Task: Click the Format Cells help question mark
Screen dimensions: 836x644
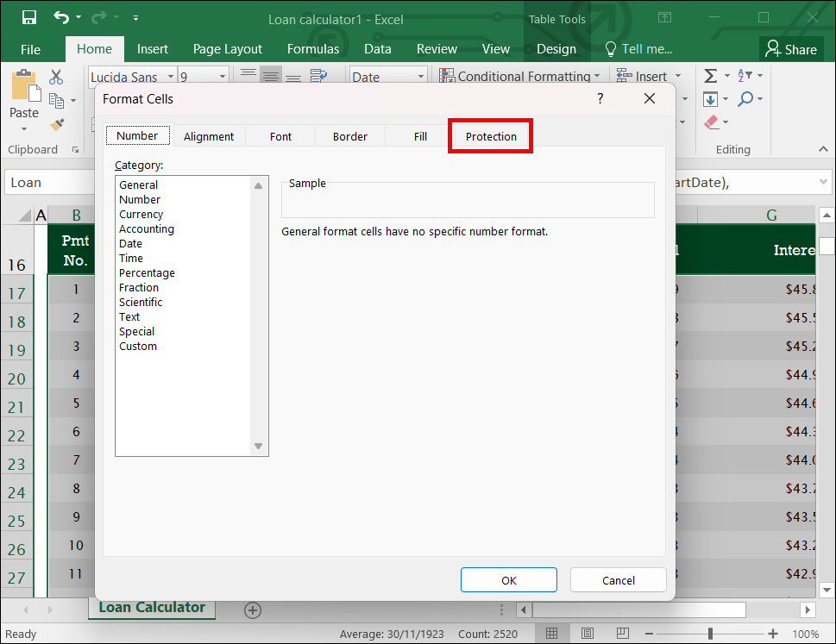Action: tap(600, 99)
